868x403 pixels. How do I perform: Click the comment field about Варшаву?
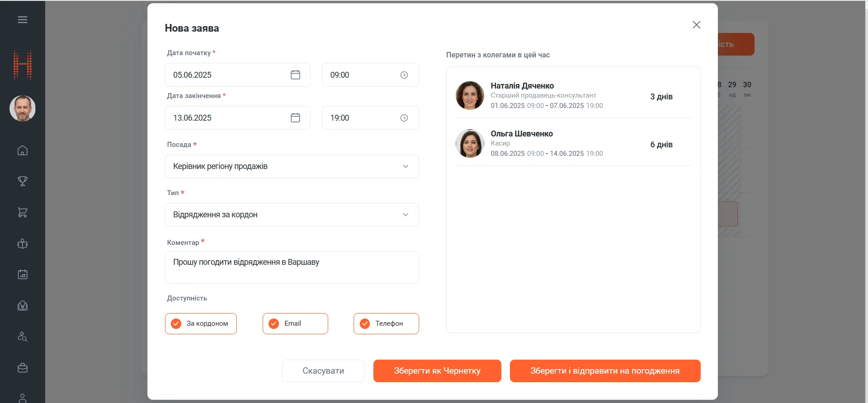(x=292, y=267)
